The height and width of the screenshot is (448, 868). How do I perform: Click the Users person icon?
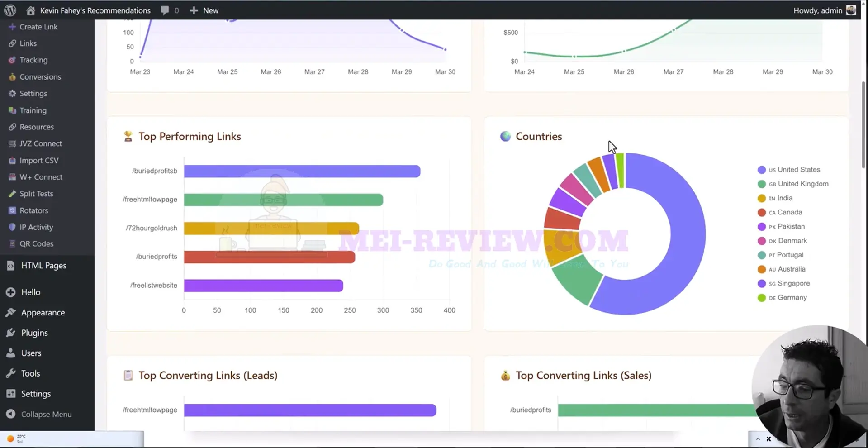pyautogui.click(x=11, y=353)
